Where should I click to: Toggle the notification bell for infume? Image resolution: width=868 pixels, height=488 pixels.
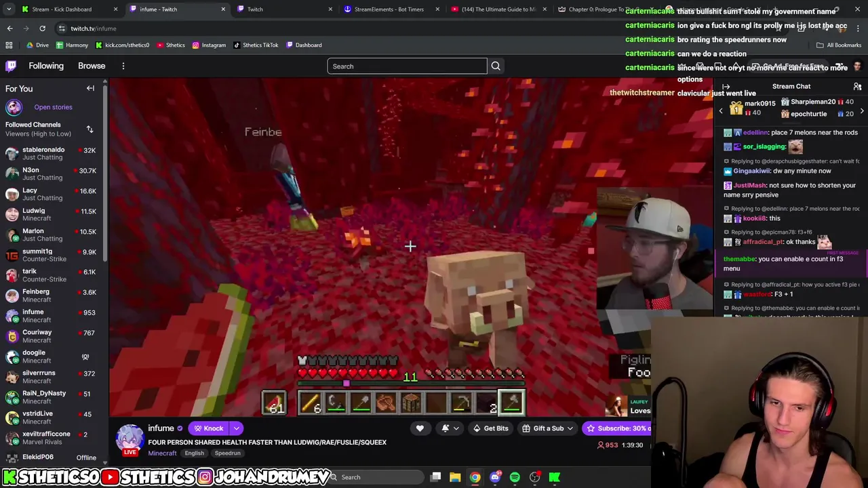(x=445, y=428)
